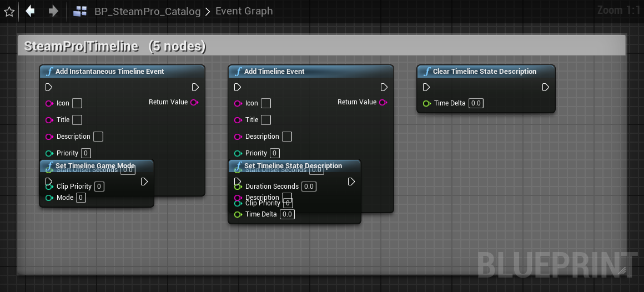Click exec output pin of Set Timeline State Description
The width and height of the screenshot is (644, 292).
coord(351,182)
